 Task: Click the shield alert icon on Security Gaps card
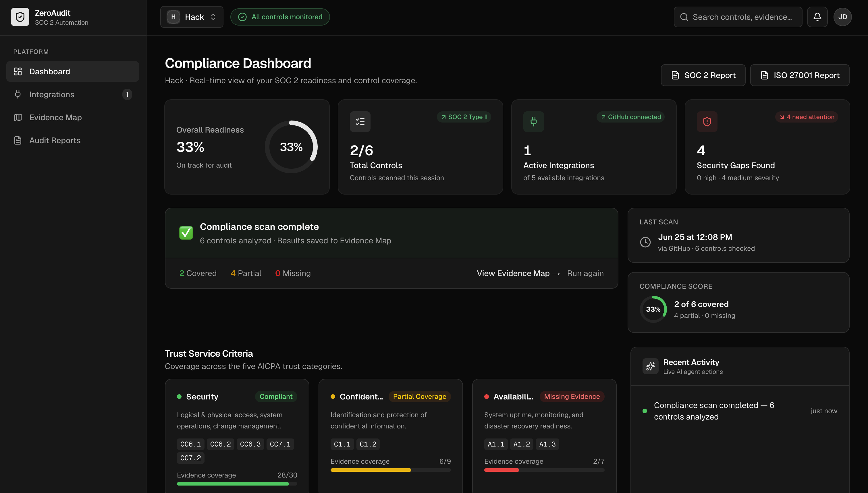pos(707,122)
